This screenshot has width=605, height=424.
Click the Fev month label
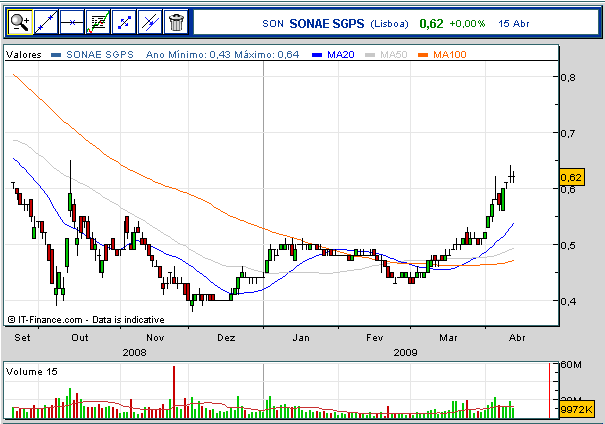tap(375, 338)
